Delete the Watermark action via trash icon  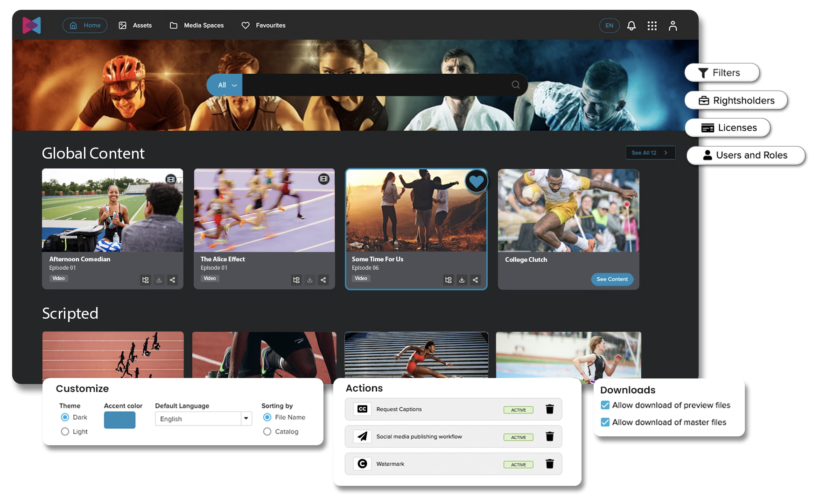(550, 463)
